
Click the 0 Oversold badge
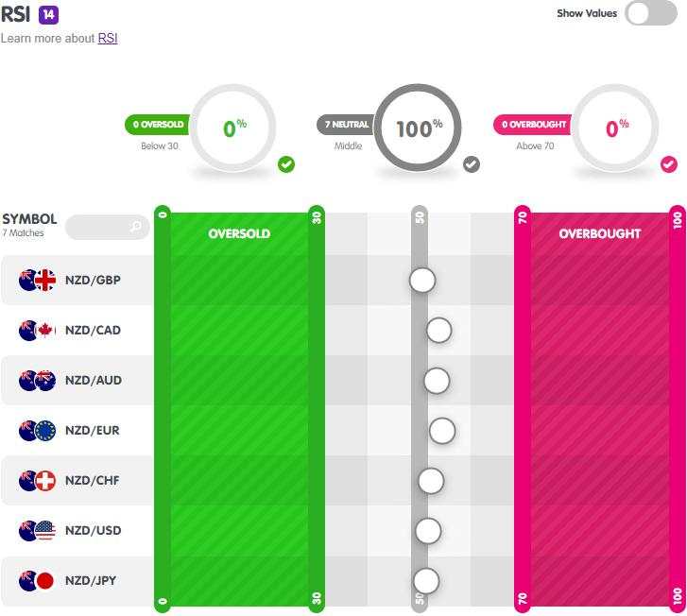(x=158, y=125)
